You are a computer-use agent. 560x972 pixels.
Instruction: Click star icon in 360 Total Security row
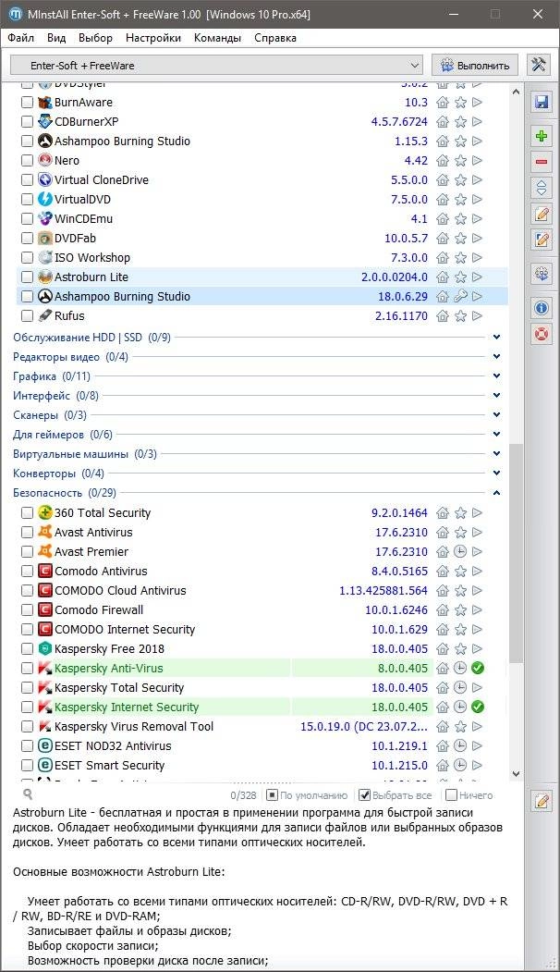(x=460, y=512)
